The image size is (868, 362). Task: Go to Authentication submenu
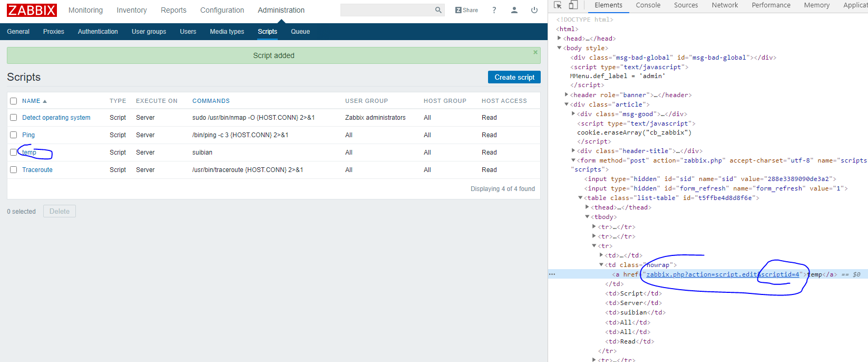[98, 32]
